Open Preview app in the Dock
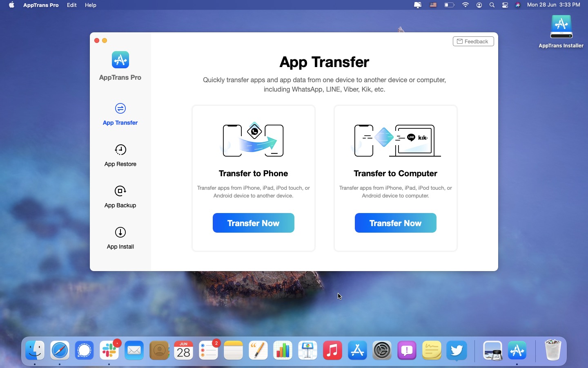Viewport: 588px width, 368px height. (x=493, y=351)
